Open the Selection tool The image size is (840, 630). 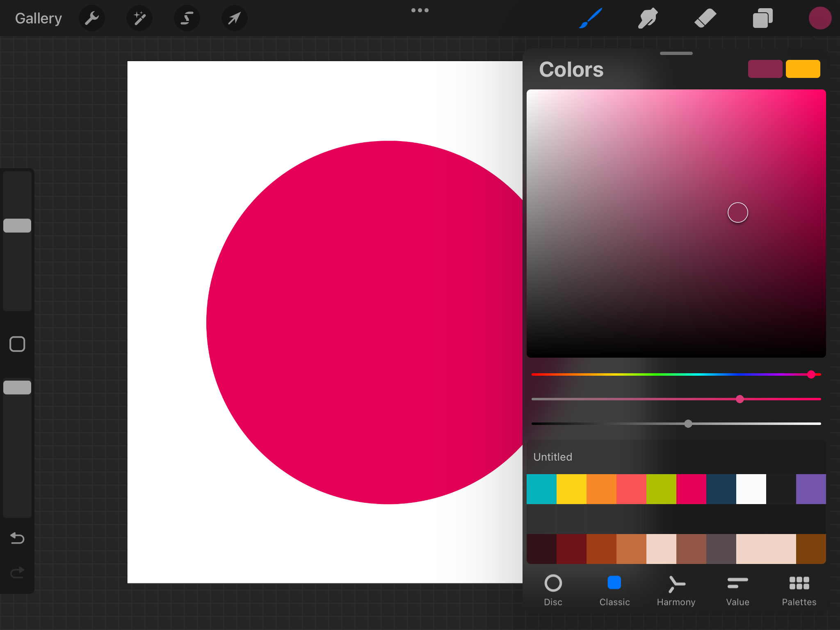tap(187, 18)
